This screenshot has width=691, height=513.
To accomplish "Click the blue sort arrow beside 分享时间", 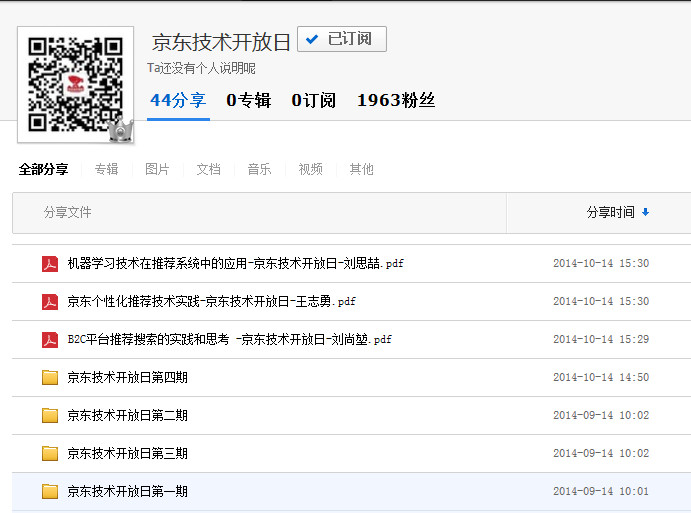I will point(646,212).
